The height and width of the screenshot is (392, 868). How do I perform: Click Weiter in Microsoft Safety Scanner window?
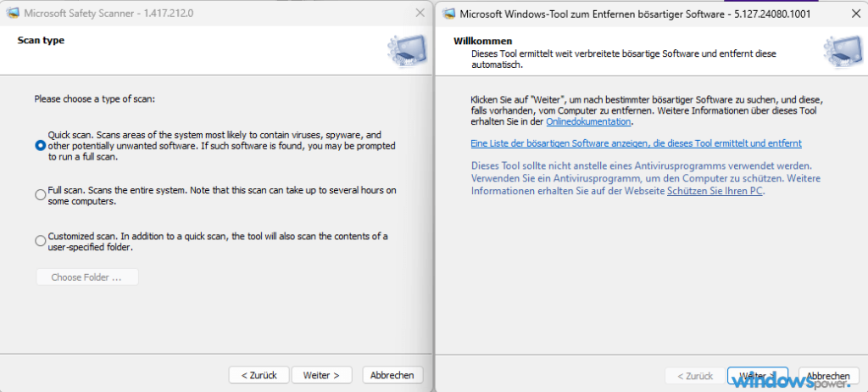tap(321, 375)
